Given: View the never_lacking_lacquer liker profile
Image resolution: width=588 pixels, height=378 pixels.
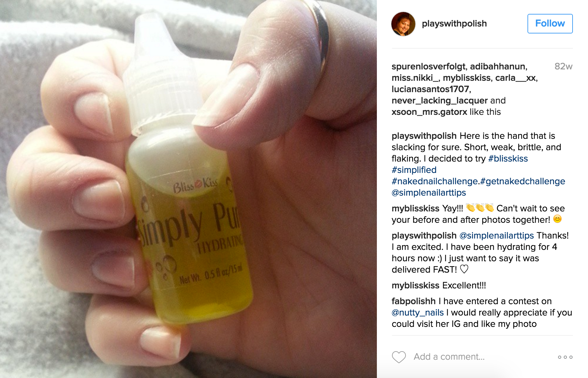Looking at the screenshot, I should point(440,100).
